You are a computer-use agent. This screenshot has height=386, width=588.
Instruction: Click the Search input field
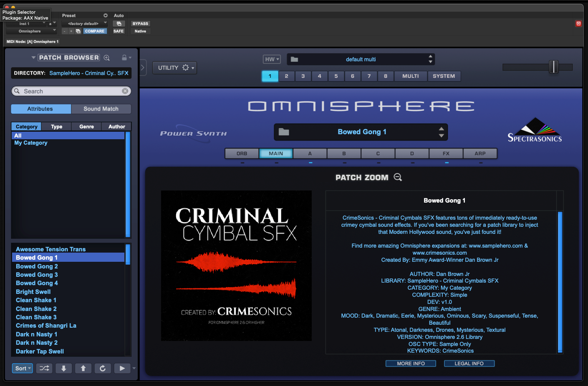tap(71, 91)
